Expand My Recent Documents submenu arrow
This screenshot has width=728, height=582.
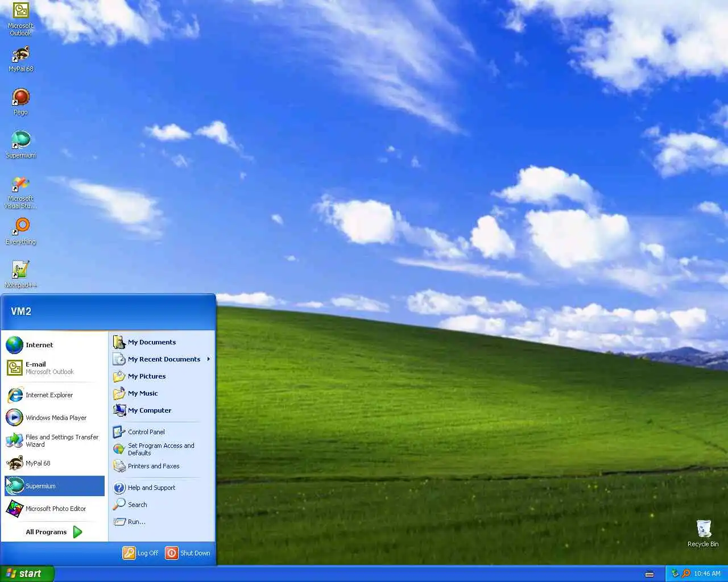[x=209, y=359]
